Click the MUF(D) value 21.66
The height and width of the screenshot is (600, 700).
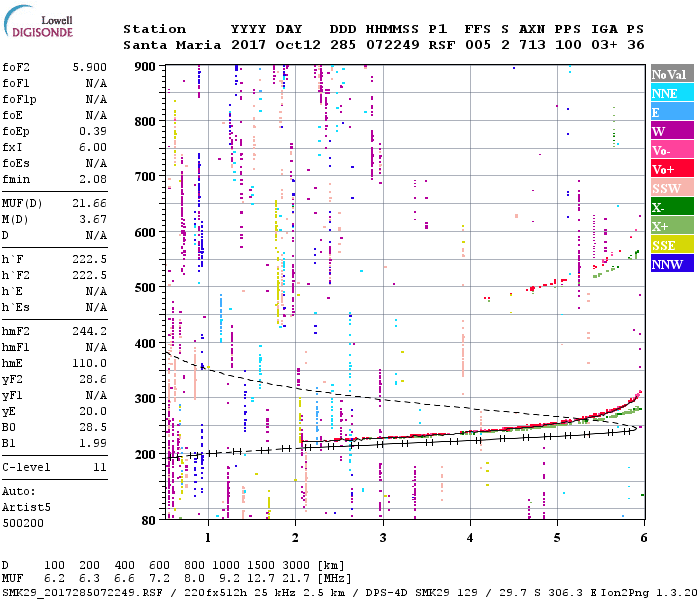click(90, 204)
